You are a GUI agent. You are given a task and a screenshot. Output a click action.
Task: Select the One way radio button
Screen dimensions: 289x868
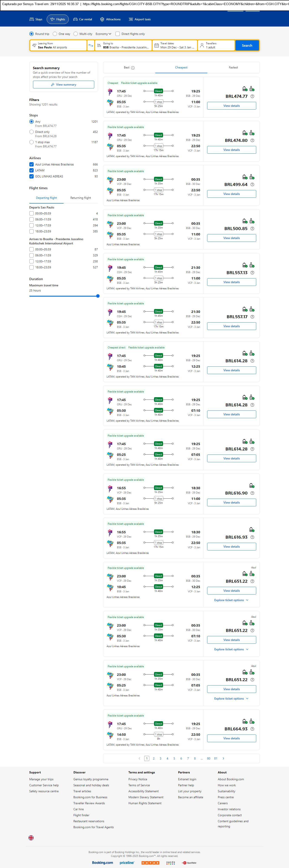point(55,34)
